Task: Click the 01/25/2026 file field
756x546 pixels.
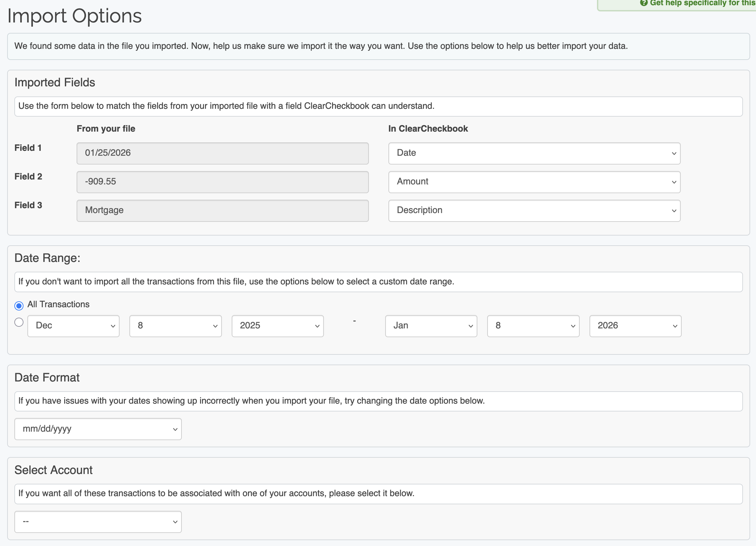Action: click(222, 153)
